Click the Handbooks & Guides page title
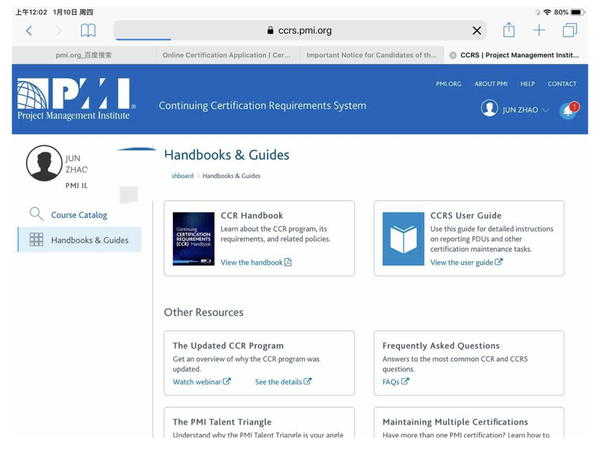600x450 pixels. click(x=227, y=155)
